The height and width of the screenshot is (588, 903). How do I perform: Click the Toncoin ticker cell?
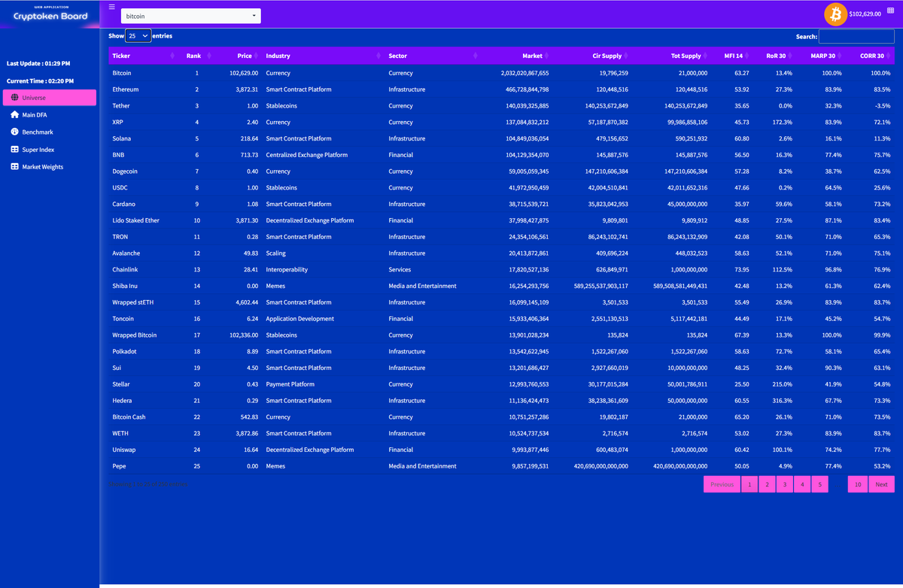coord(143,319)
